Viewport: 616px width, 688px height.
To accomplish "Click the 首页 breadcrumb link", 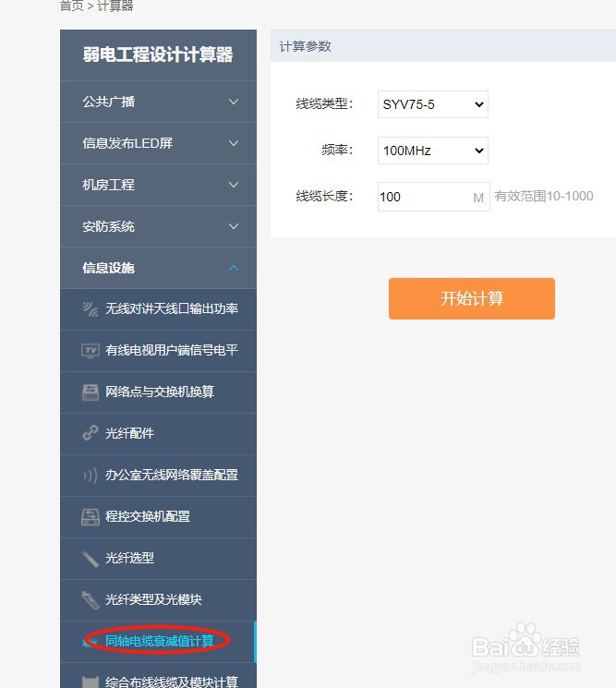I will coord(71,6).
